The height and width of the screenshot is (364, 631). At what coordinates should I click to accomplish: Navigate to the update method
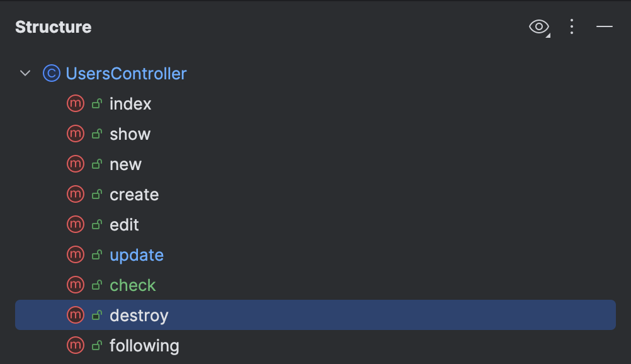[137, 255]
